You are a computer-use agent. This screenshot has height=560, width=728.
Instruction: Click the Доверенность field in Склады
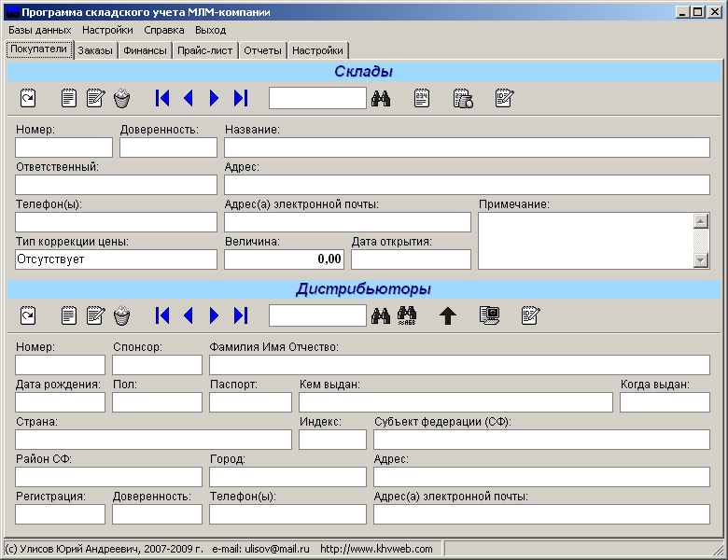click(169, 147)
